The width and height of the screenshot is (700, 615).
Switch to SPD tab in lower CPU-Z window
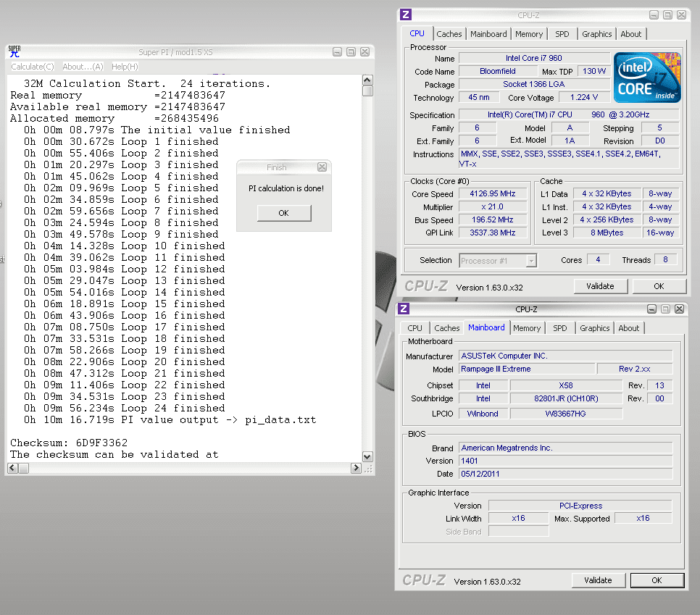coord(560,328)
